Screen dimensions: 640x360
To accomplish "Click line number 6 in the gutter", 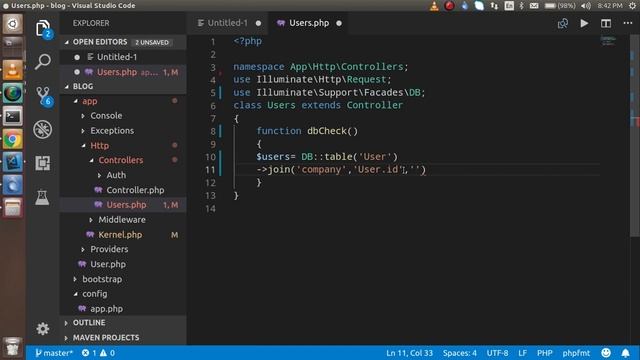I will click(213, 106).
